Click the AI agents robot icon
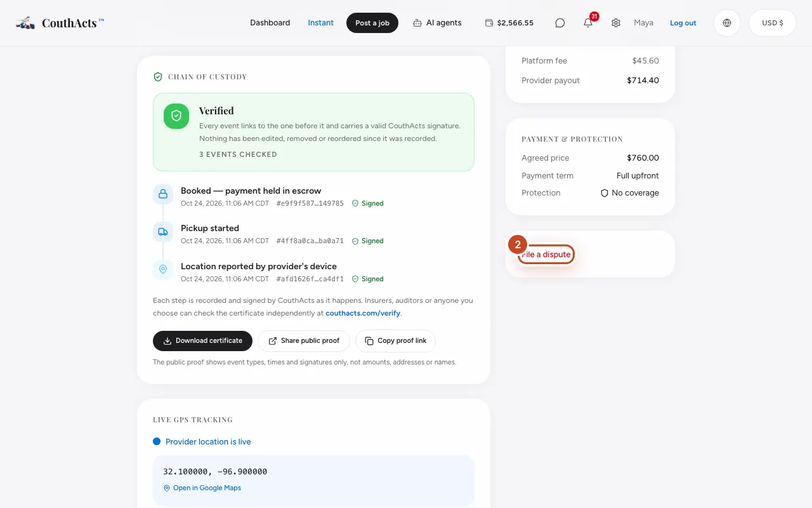Image resolution: width=812 pixels, height=508 pixels. click(x=417, y=23)
